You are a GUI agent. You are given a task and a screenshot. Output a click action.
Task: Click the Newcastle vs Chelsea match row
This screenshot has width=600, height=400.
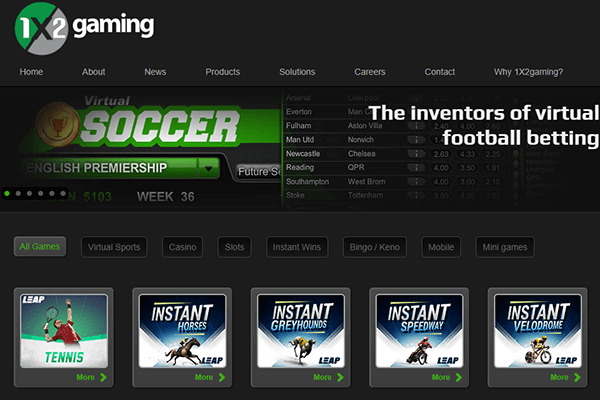click(394, 154)
